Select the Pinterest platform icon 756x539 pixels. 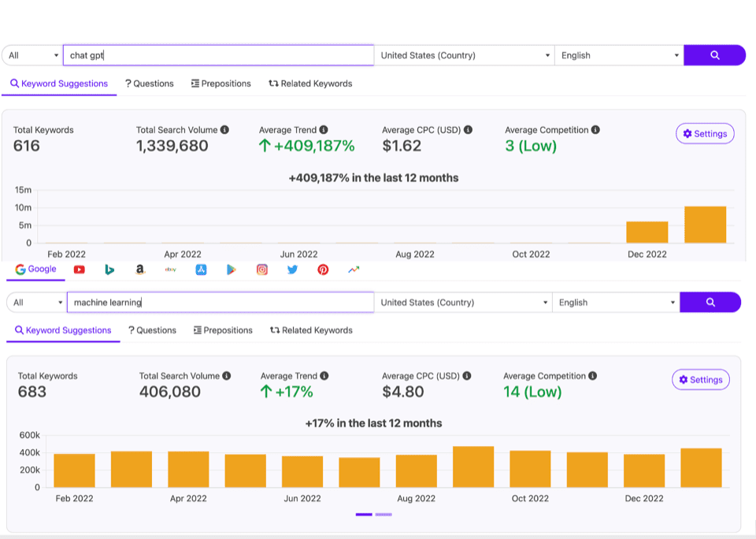pos(323,269)
